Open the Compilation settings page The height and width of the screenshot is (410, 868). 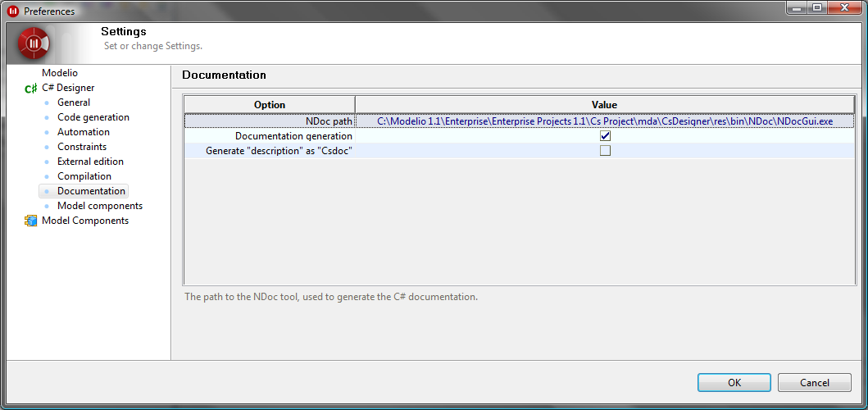(x=84, y=176)
